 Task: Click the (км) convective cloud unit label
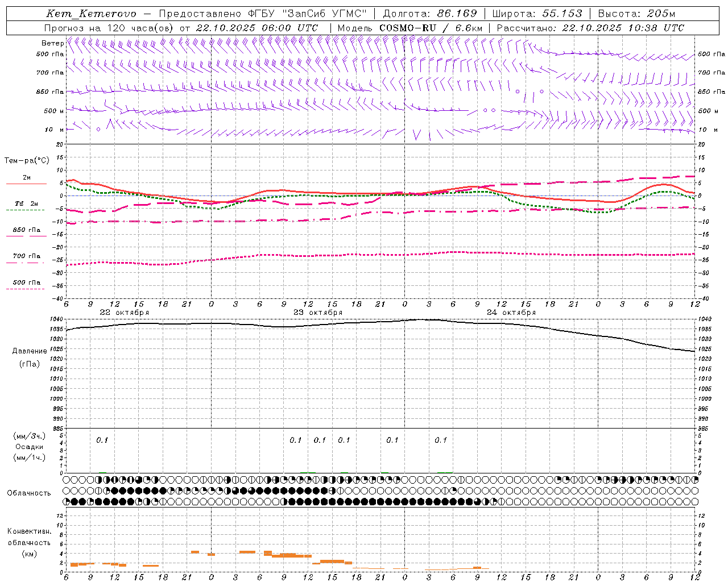30,554
